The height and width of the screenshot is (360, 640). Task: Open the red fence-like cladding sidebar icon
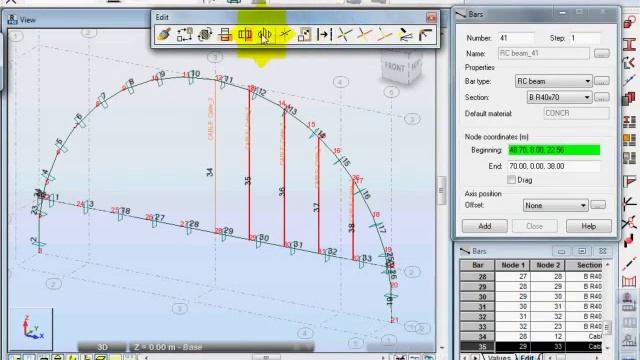[x=630, y=281]
